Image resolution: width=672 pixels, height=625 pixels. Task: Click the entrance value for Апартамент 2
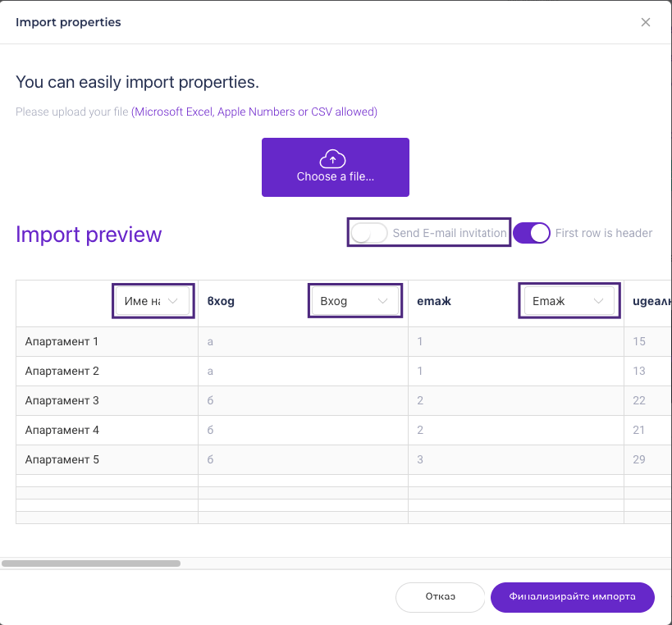click(x=211, y=371)
